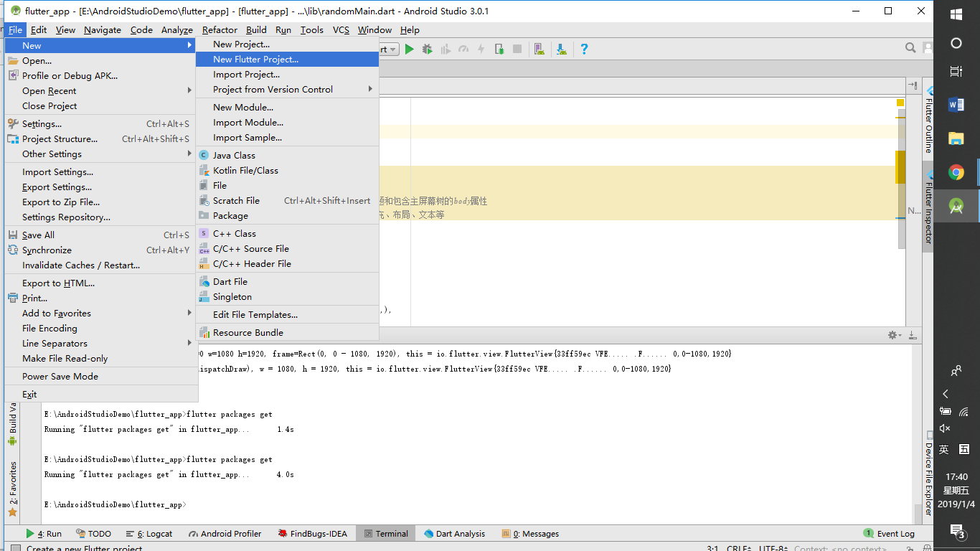Open the SDK Manager toolbar icon
Image resolution: width=980 pixels, height=551 pixels.
(561, 49)
